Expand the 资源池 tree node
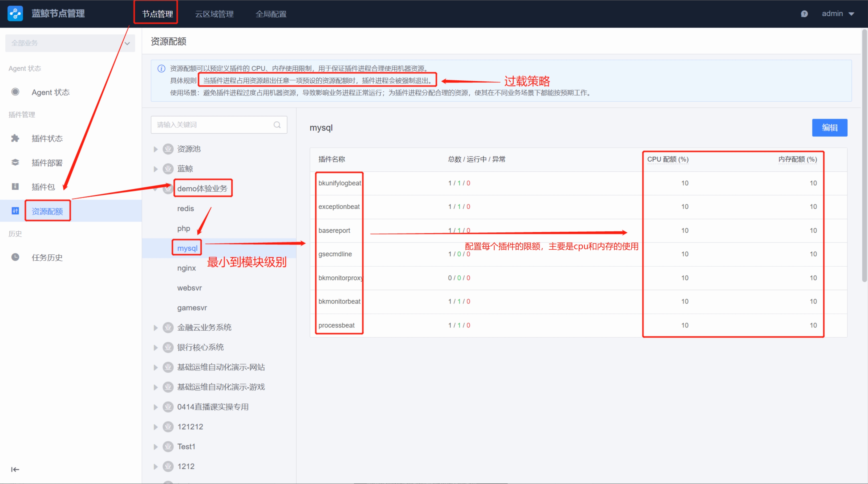Image resolution: width=868 pixels, height=484 pixels. click(x=156, y=149)
